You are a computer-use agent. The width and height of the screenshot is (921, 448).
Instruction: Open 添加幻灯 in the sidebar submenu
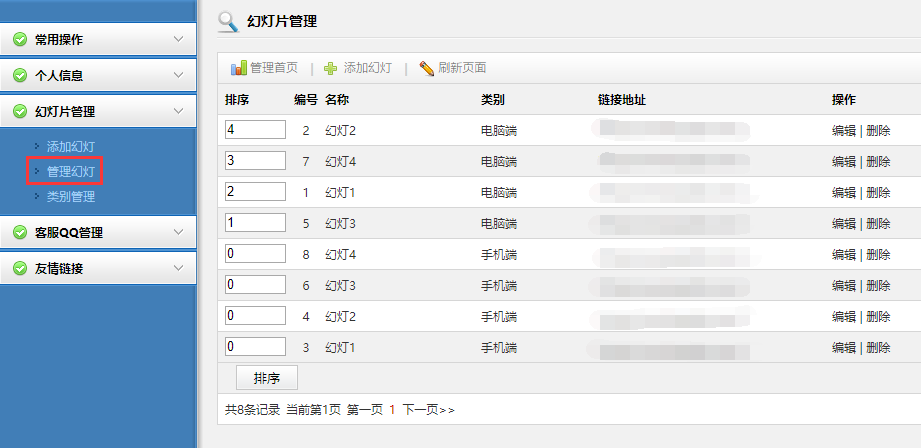pyautogui.click(x=71, y=147)
